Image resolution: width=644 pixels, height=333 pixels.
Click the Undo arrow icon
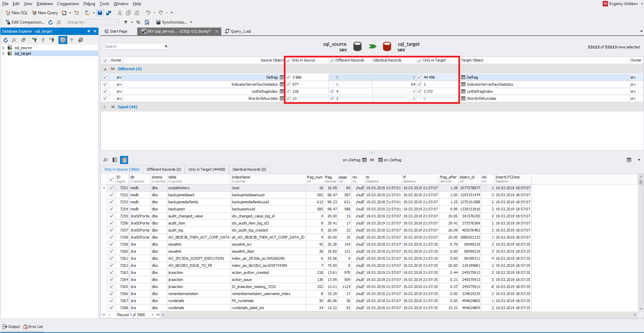coord(148,13)
